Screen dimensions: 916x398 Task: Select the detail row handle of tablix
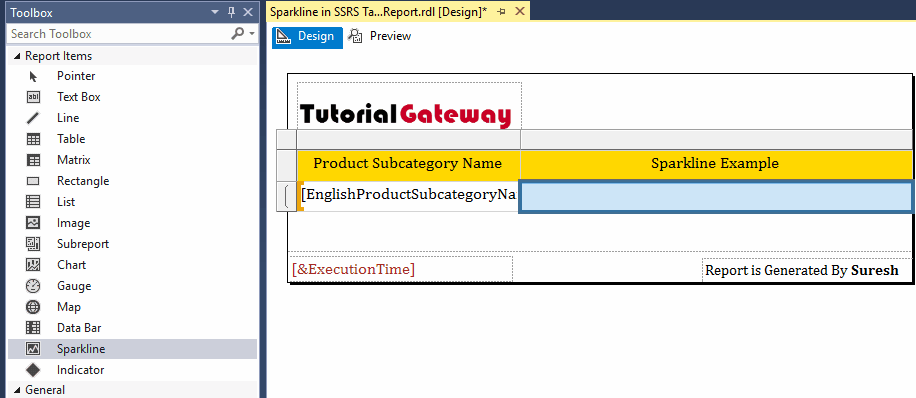click(x=286, y=195)
